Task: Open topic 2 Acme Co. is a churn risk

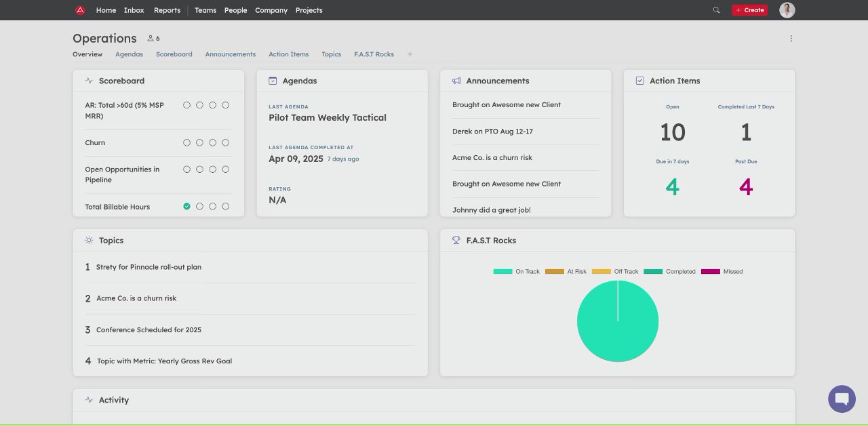Action: pos(136,298)
